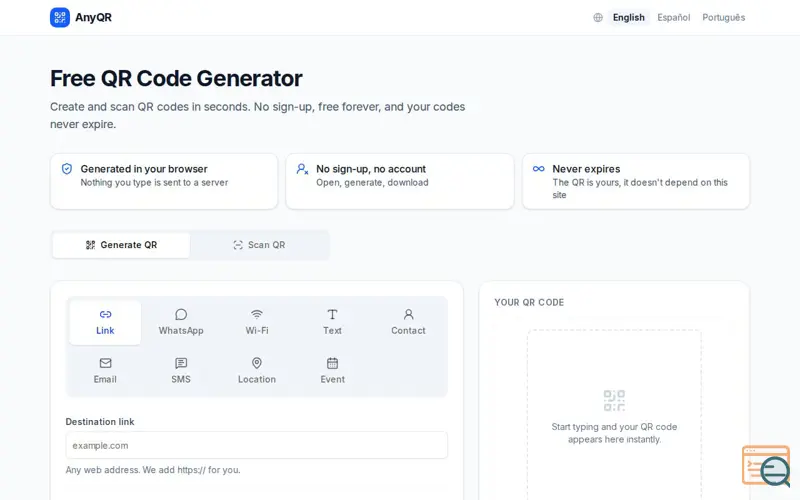
Task: Select the WhatsApp QR type
Action: 181,322
